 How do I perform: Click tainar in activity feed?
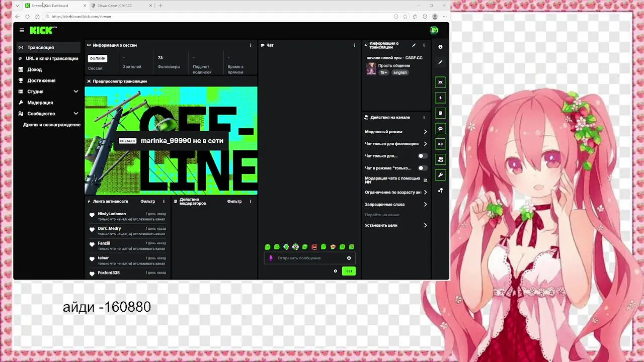tap(103, 258)
